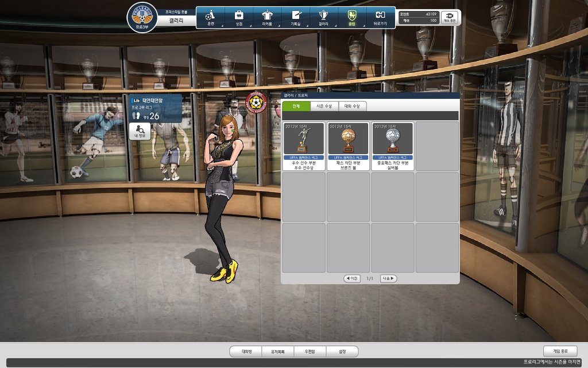Open 내 정보 (My info) magnifier button
Viewport: 588px width, 368px height.
tap(140, 131)
